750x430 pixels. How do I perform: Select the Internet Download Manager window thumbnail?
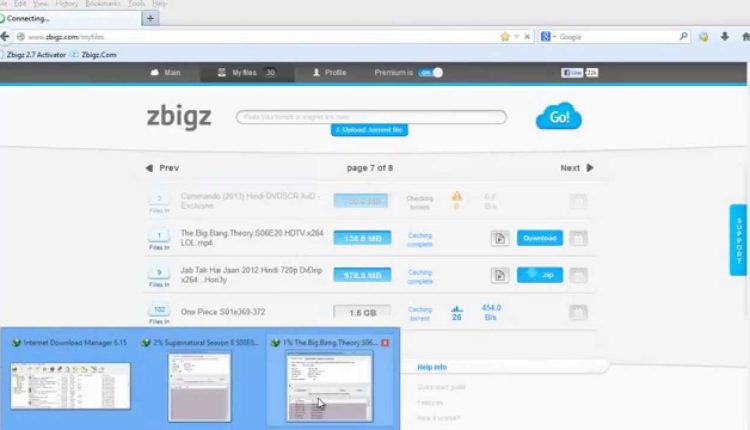coord(70,385)
